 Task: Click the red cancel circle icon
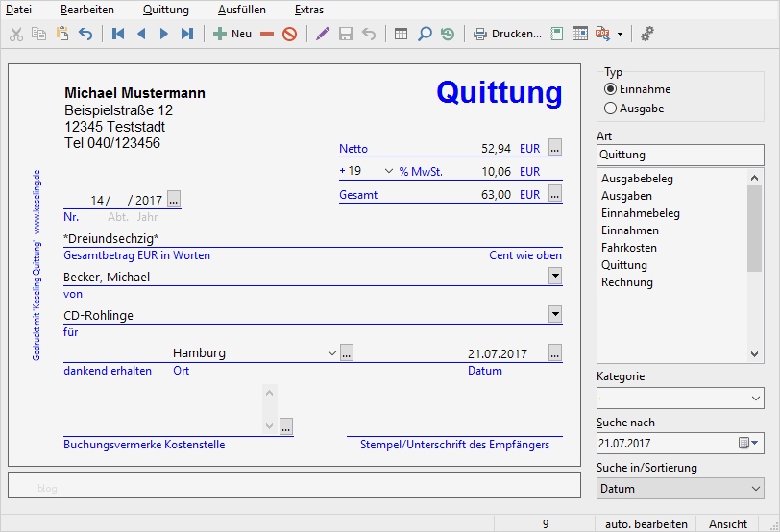[289, 34]
